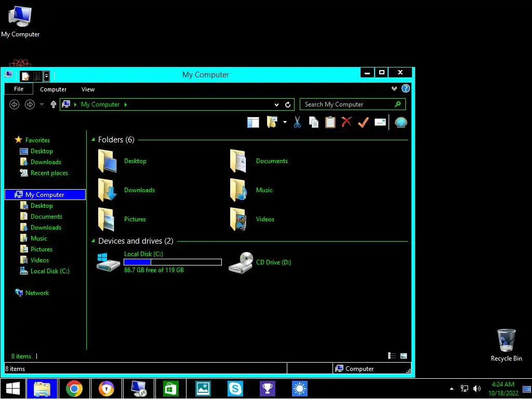Open dropdown arrow beside folder options icon
Image resolution: width=532 pixels, height=399 pixels.
pyautogui.click(x=285, y=122)
